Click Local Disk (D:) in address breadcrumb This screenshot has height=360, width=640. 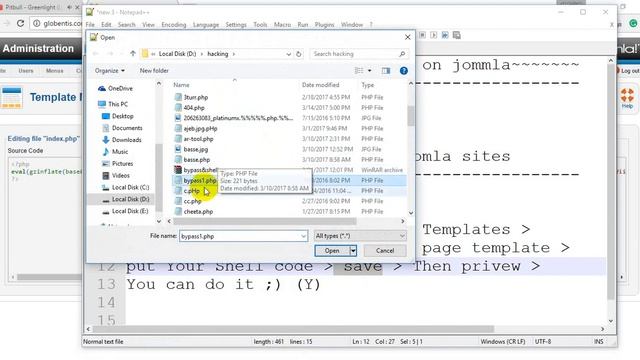tap(177, 54)
